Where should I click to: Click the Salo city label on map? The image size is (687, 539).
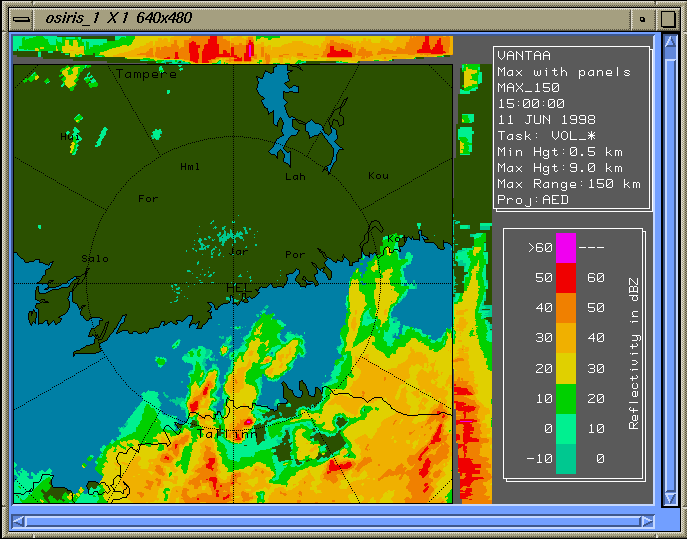coord(95,258)
